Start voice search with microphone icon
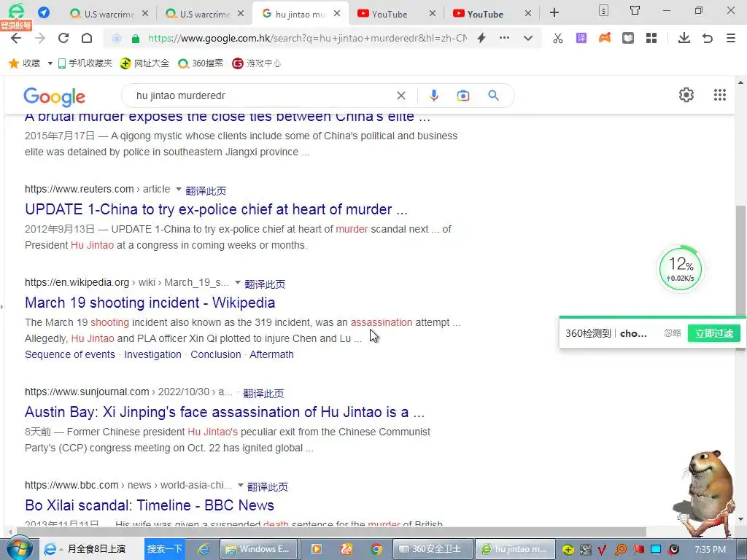 tap(433, 96)
